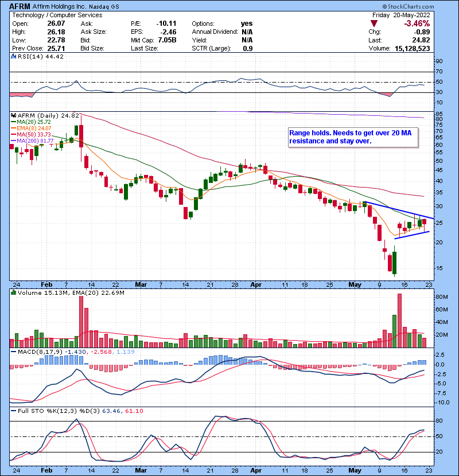Click the EPS value -2.46
The height and width of the screenshot is (476, 459).
[x=168, y=32]
